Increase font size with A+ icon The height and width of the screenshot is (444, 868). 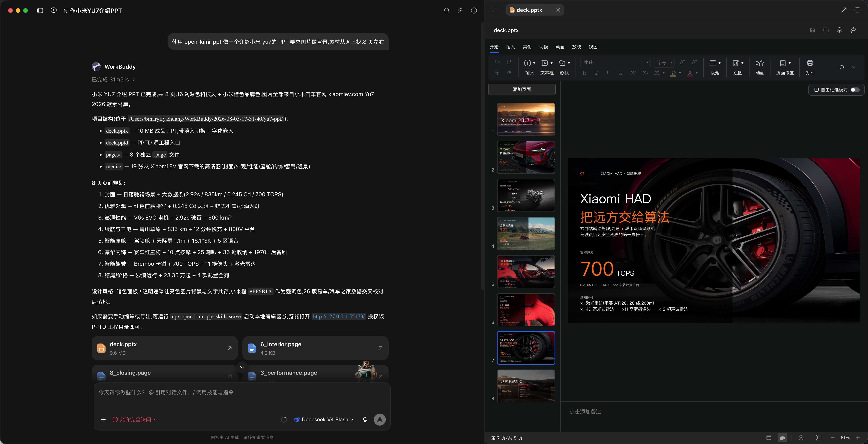[682, 62]
